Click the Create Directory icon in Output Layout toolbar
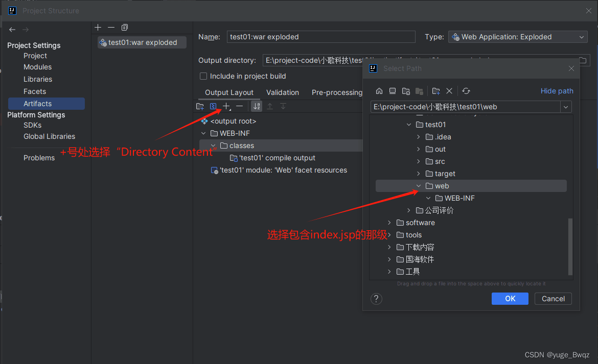This screenshot has width=598, height=364. (200, 106)
